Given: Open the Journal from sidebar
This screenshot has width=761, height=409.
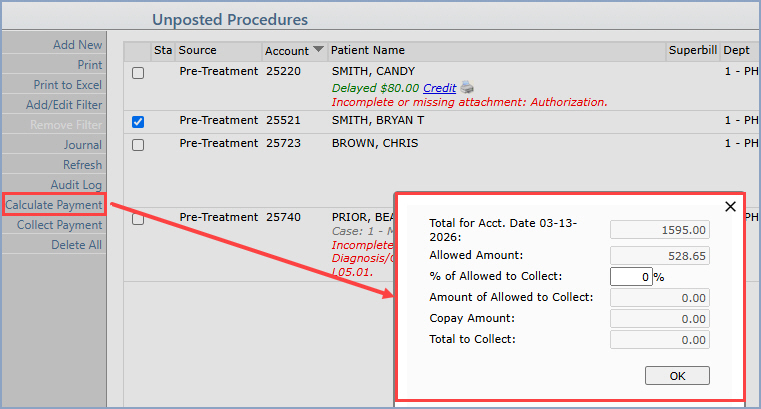Looking at the screenshot, I should click(83, 145).
